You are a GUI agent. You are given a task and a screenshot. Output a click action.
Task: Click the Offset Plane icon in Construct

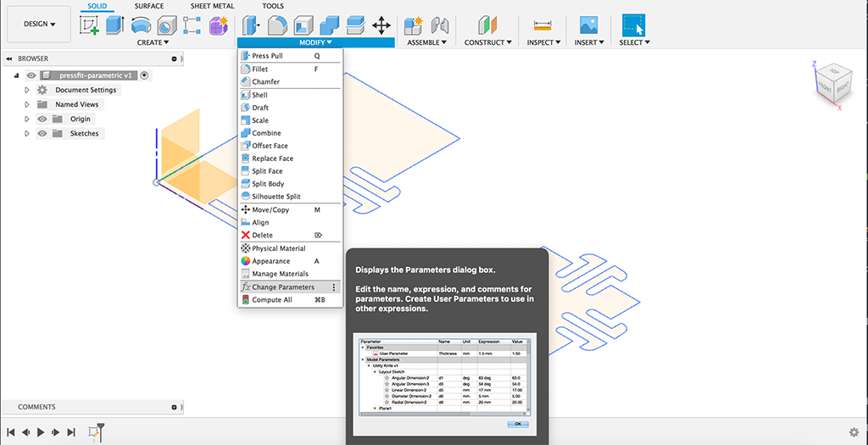(x=487, y=25)
